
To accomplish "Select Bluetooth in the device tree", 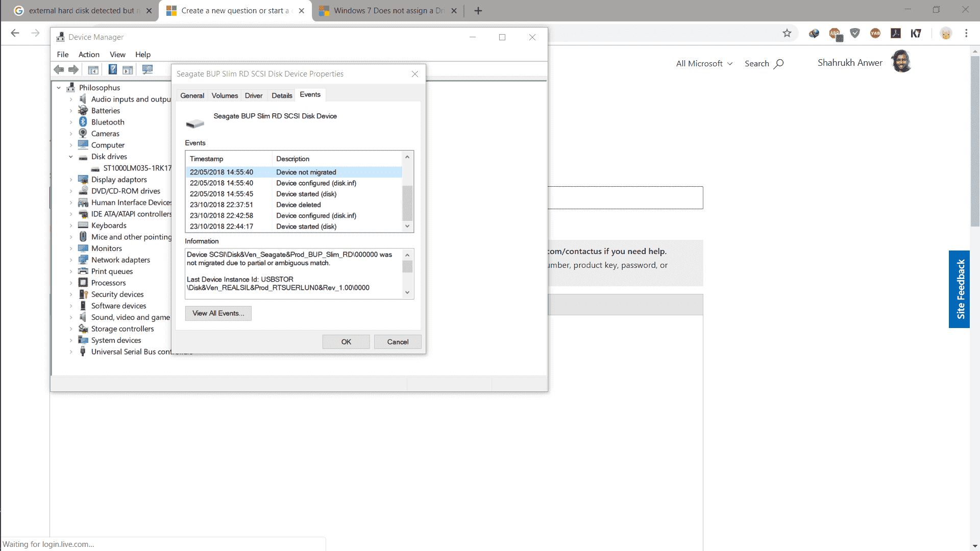I will point(108,122).
